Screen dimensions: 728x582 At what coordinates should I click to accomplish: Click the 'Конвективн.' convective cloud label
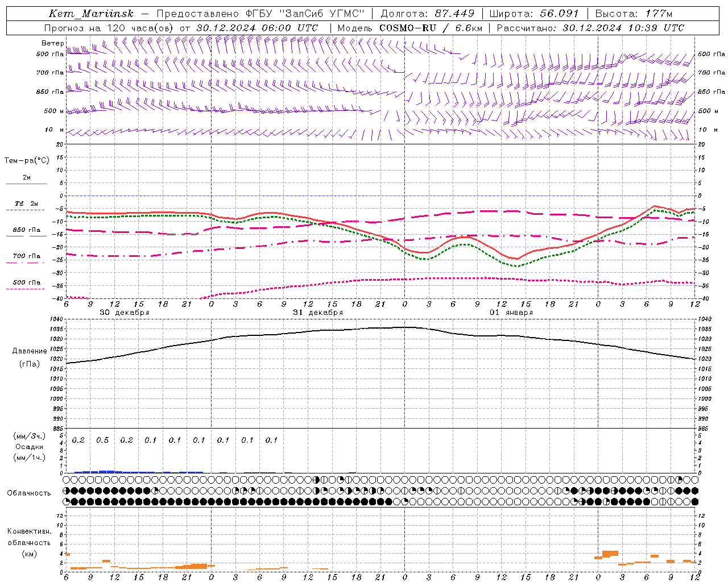[29, 531]
